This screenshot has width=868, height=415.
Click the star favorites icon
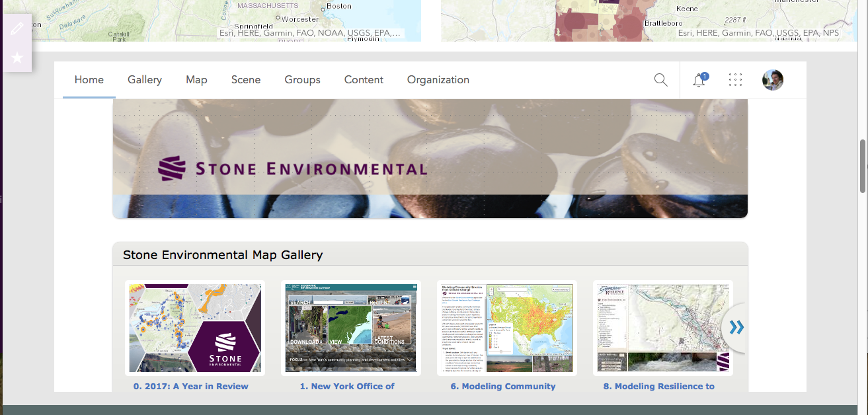[17, 57]
